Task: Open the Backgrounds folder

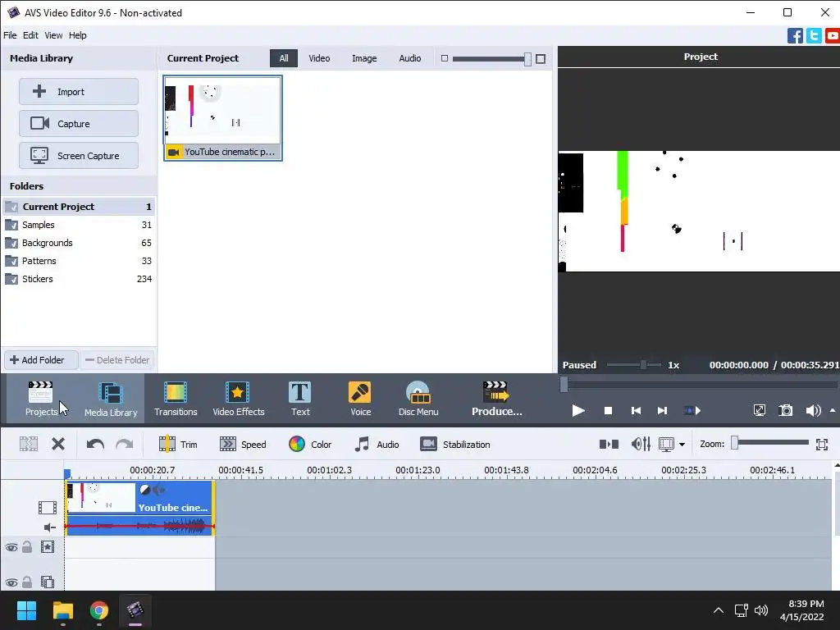Action: (78, 243)
